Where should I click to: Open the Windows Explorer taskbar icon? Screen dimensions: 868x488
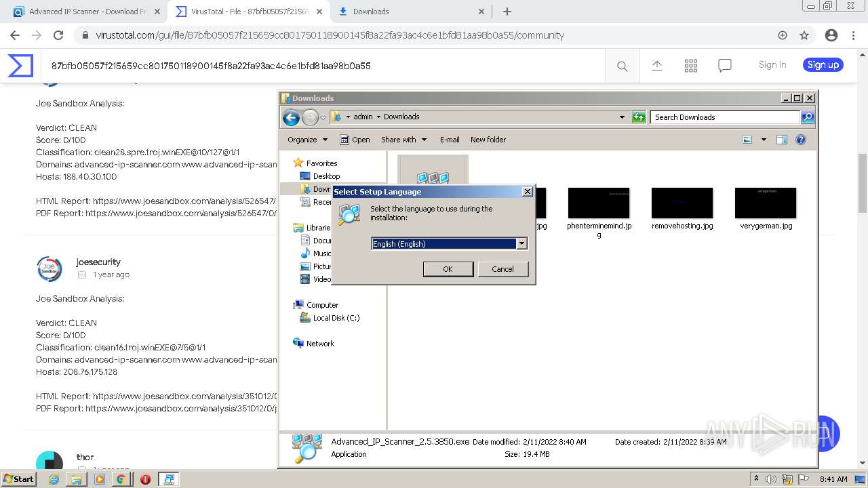pos(77,479)
